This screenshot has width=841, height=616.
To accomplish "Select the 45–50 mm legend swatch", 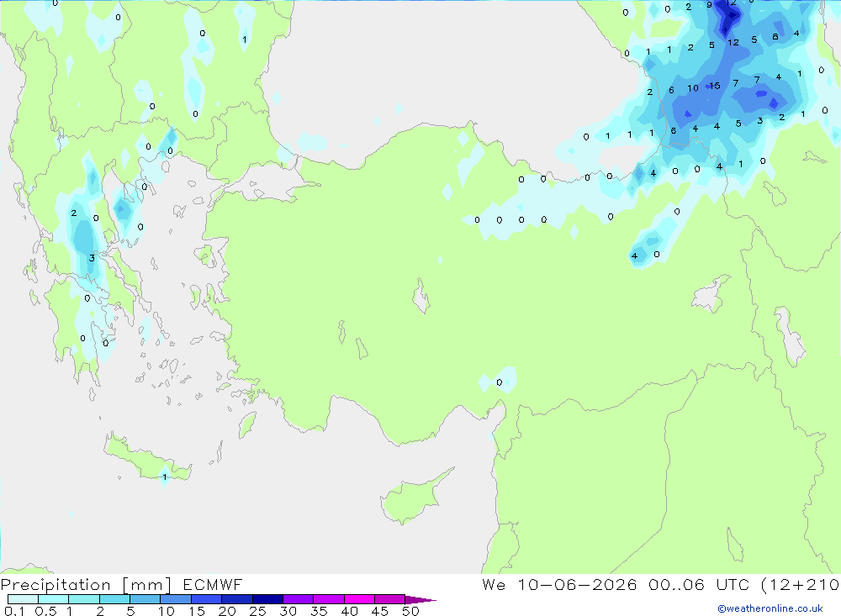I will tap(389, 599).
